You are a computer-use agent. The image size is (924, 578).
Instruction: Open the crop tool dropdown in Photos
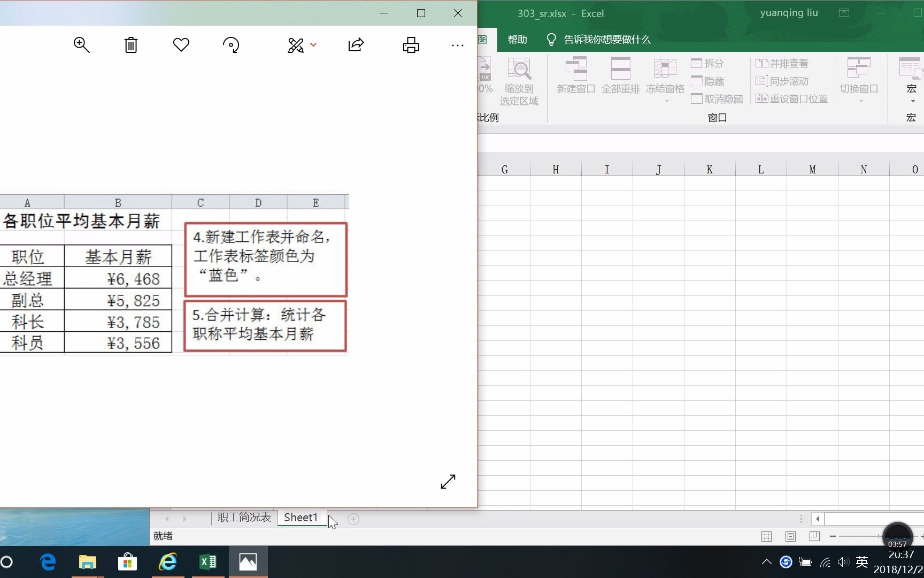click(x=314, y=45)
